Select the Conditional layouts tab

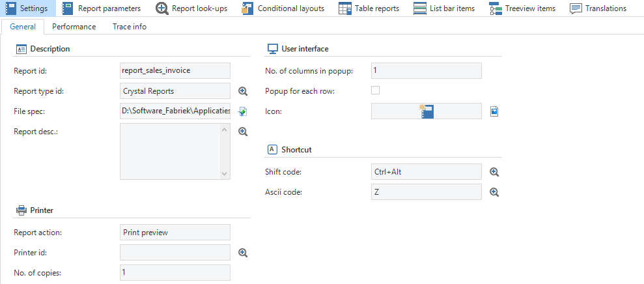click(x=283, y=8)
